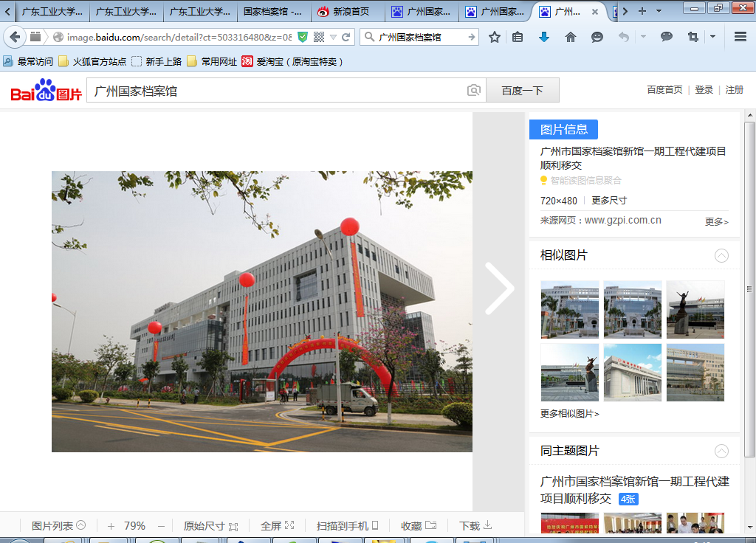Bookmark this page with the star icon

tap(495, 37)
